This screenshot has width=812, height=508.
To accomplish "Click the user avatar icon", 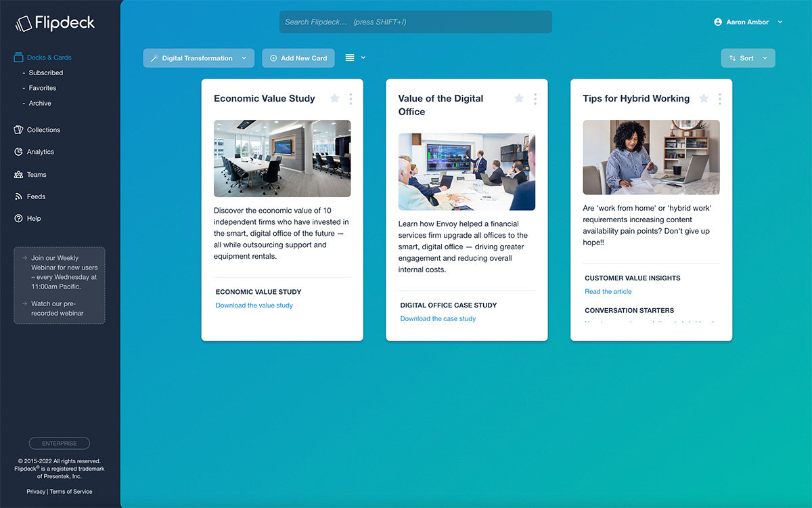I will click(x=718, y=22).
